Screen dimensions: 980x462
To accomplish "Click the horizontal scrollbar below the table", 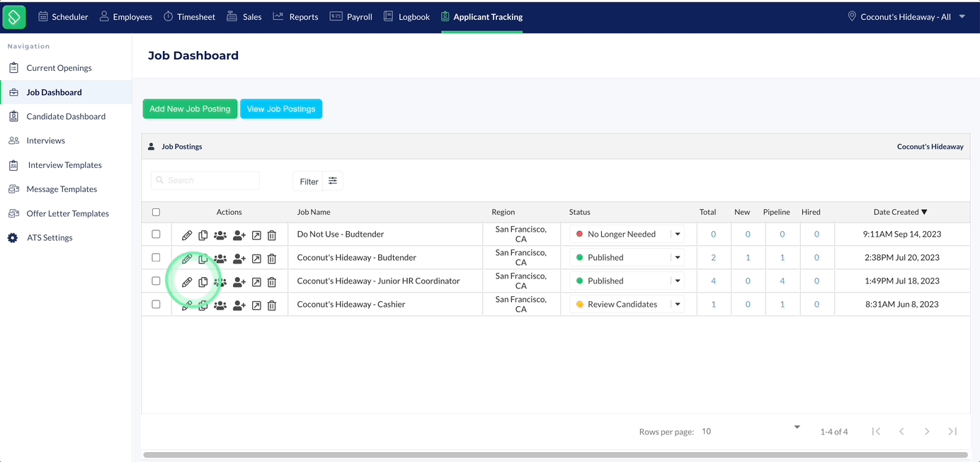I will point(555,455).
